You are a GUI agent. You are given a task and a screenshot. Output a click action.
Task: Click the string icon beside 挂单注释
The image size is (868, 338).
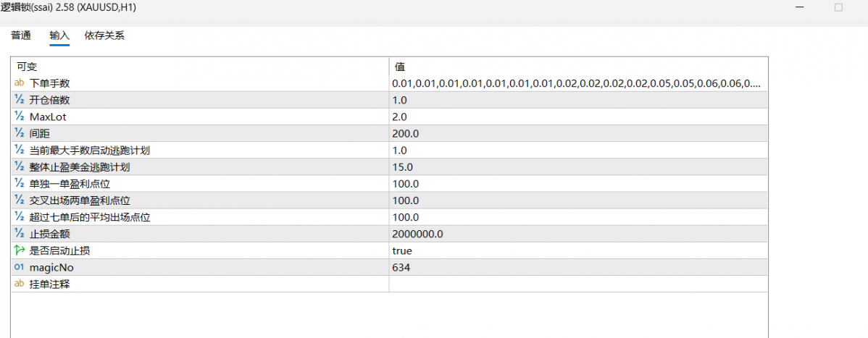pyautogui.click(x=19, y=284)
